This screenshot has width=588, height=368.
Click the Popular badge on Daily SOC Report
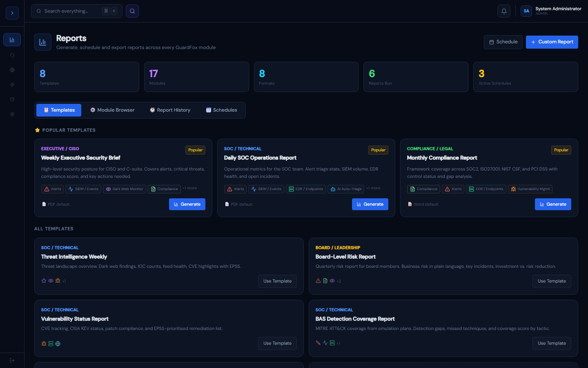coord(378,150)
